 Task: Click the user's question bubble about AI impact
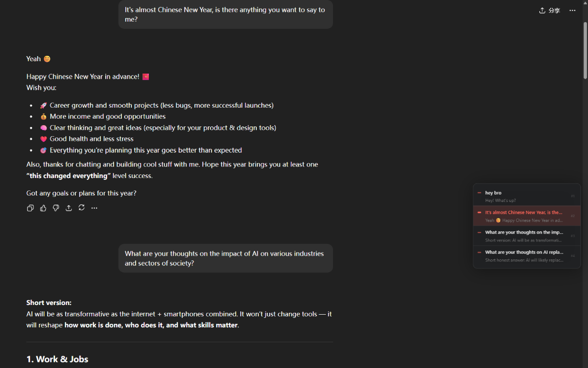pyautogui.click(x=225, y=258)
